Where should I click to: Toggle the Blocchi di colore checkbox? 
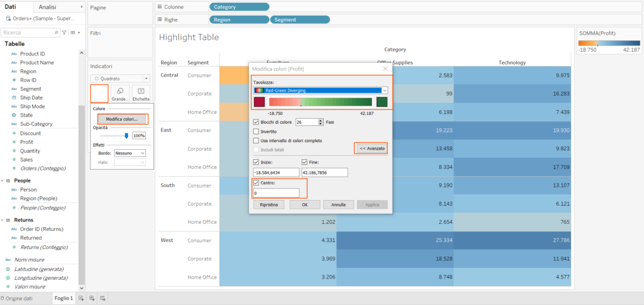[x=255, y=122]
